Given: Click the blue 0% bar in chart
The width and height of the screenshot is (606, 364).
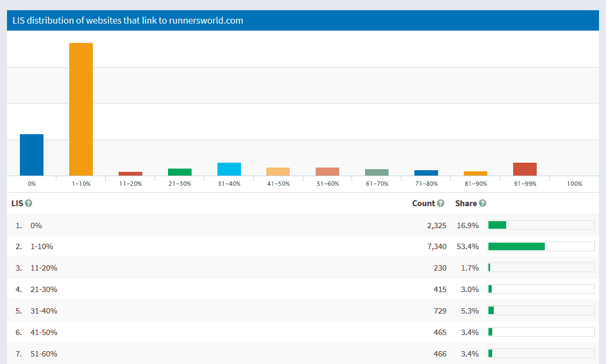Looking at the screenshot, I should point(32,155).
